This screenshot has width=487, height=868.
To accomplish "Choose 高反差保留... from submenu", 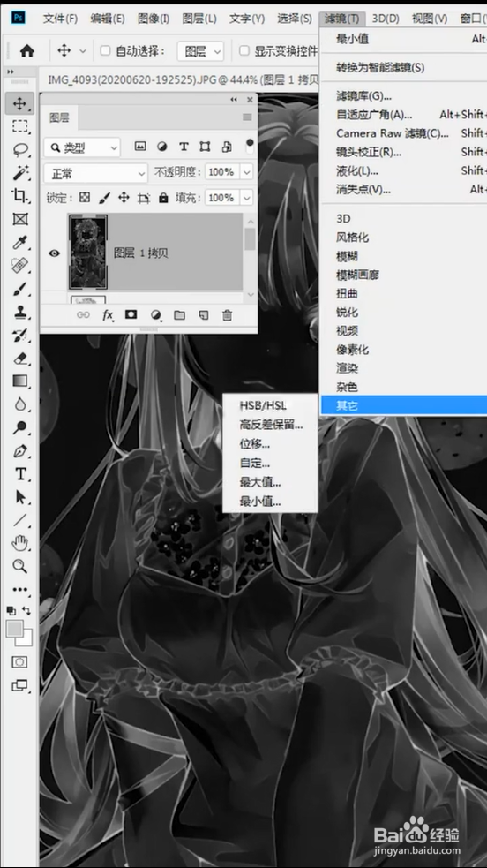I will coord(271,425).
